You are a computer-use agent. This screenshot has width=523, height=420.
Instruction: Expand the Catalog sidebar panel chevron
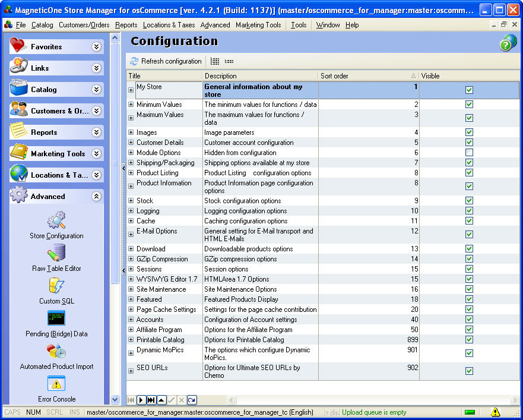pos(96,89)
